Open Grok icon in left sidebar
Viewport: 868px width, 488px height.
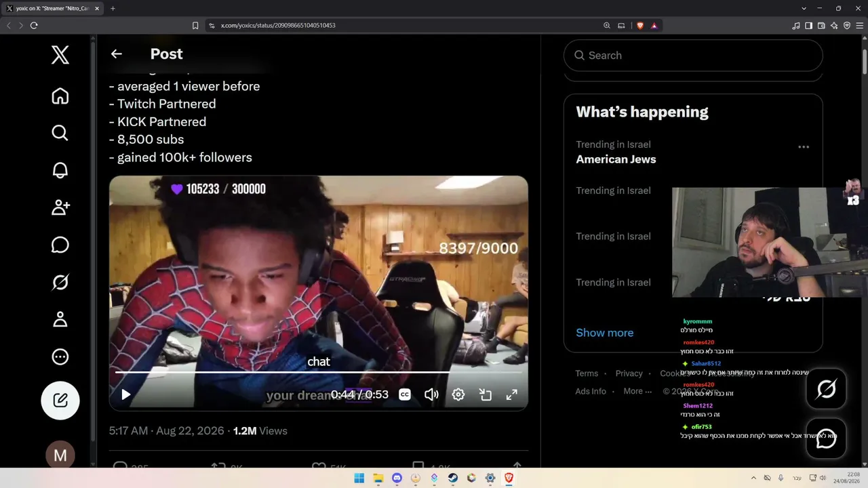tap(60, 282)
